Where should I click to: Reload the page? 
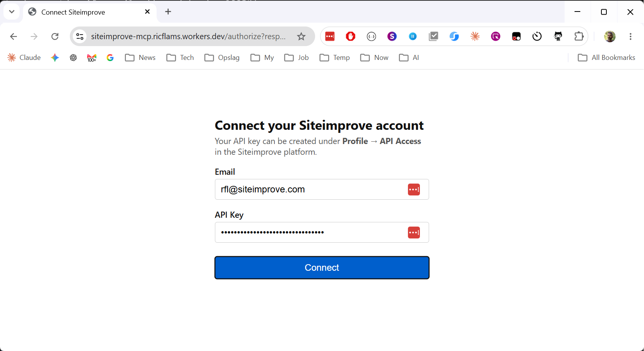click(55, 36)
